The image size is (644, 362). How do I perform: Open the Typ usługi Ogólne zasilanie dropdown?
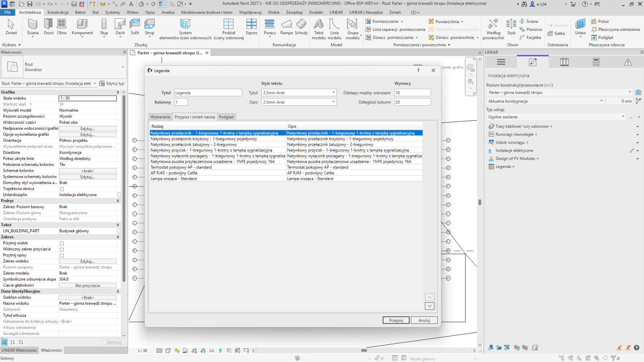[x=556, y=117]
